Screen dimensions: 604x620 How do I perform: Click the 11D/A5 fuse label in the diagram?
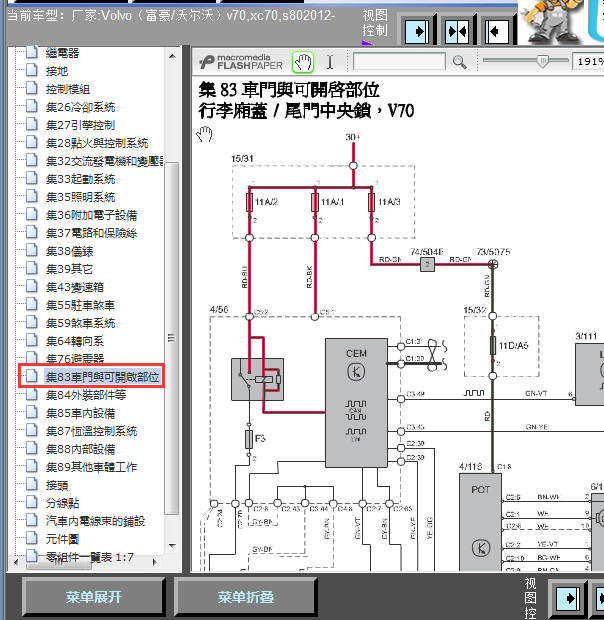513,346
